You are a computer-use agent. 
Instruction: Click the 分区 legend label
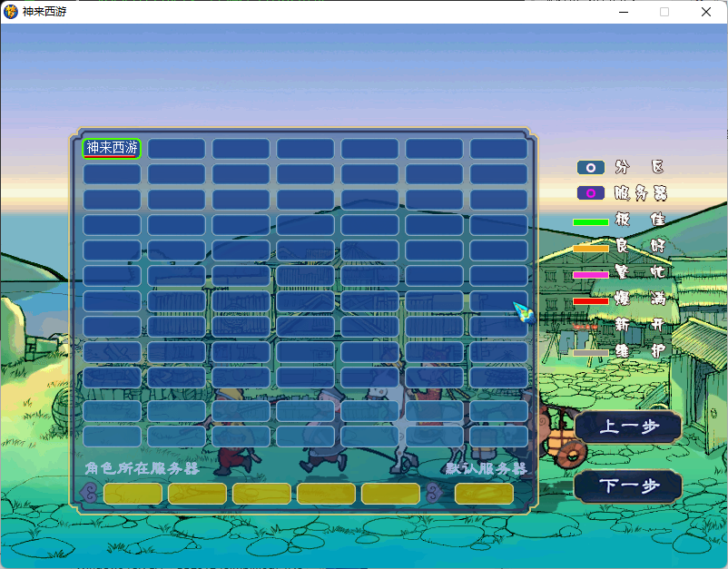point(640,167)
